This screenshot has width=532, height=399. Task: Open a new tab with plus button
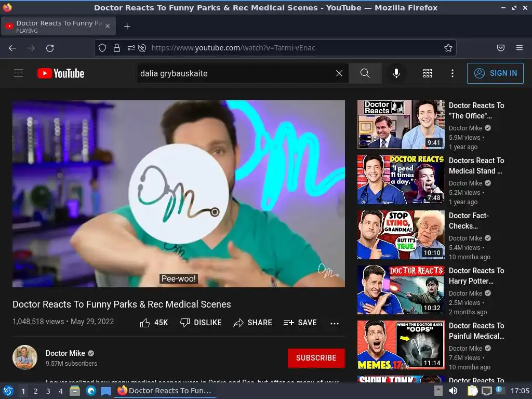point(127,26)
